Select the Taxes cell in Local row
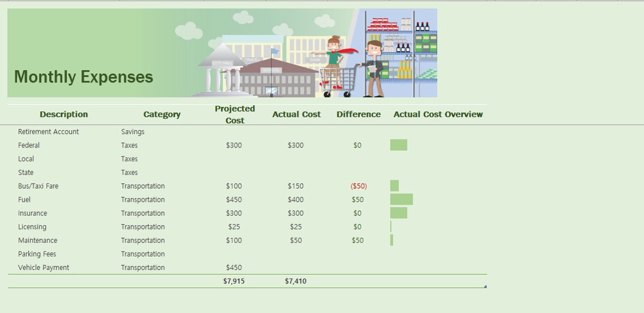 (129, 159)
